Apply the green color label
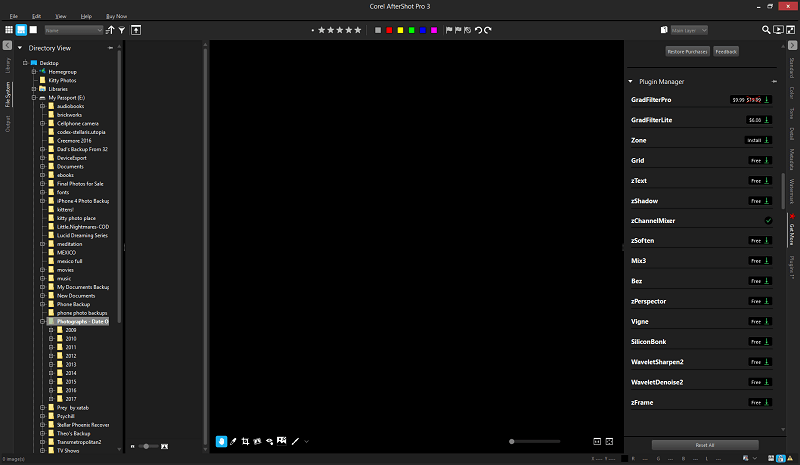This screenshot has height=465, width=800. [412, 30]
